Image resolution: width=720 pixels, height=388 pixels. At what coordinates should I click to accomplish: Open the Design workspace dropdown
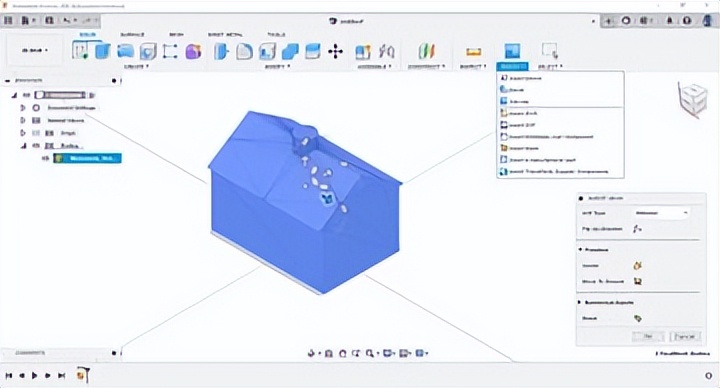pos(34,51)
